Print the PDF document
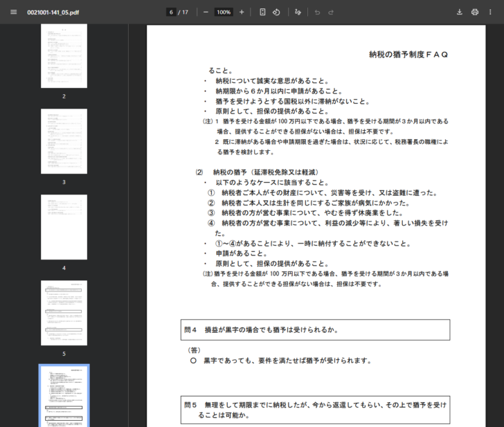The height and width of the screenshot is (427, 504). 475,12
